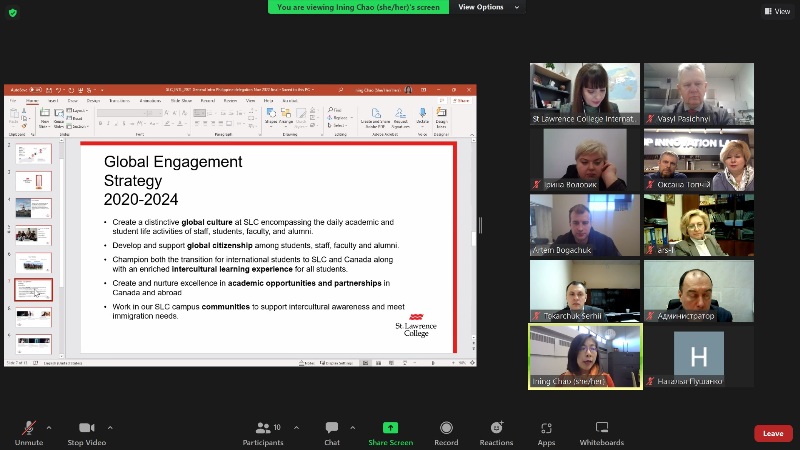Open the Zoom Apps panel
This screenshot has width=800, height=450.
[x=546, y=433]
